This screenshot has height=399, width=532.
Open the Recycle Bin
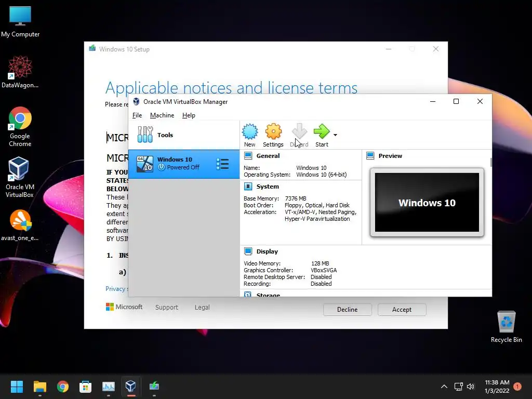(506, 327)
